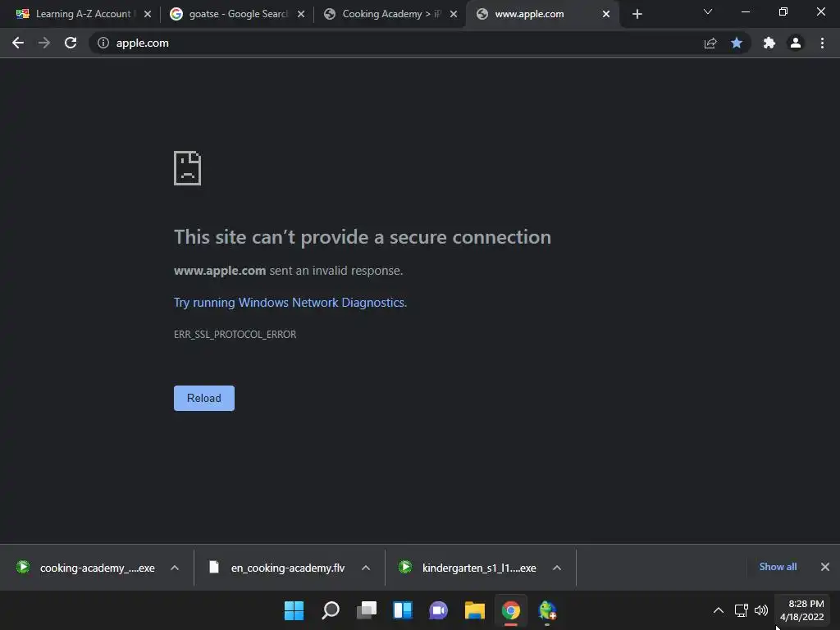The width and height of the screenshot is (840, 630).
Task: Open the Extensions puzzle icon
Action: [x=769, y=43]
